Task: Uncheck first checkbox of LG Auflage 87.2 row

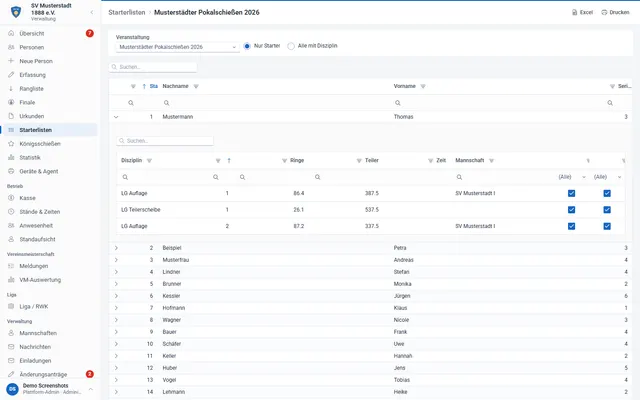Action: point(571,226)
